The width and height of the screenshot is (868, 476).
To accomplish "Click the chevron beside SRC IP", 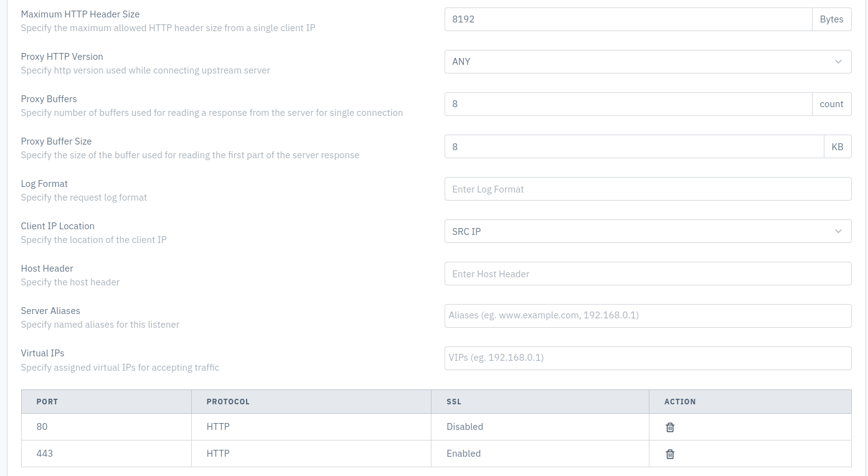I will [838, 231].
